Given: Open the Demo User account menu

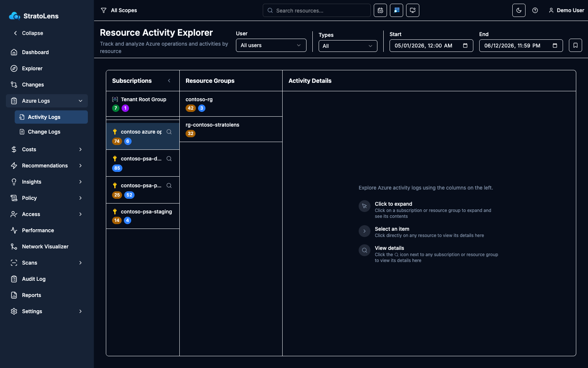Looking at the screenshot, I should pyautogui.click(x=566, y=10).
